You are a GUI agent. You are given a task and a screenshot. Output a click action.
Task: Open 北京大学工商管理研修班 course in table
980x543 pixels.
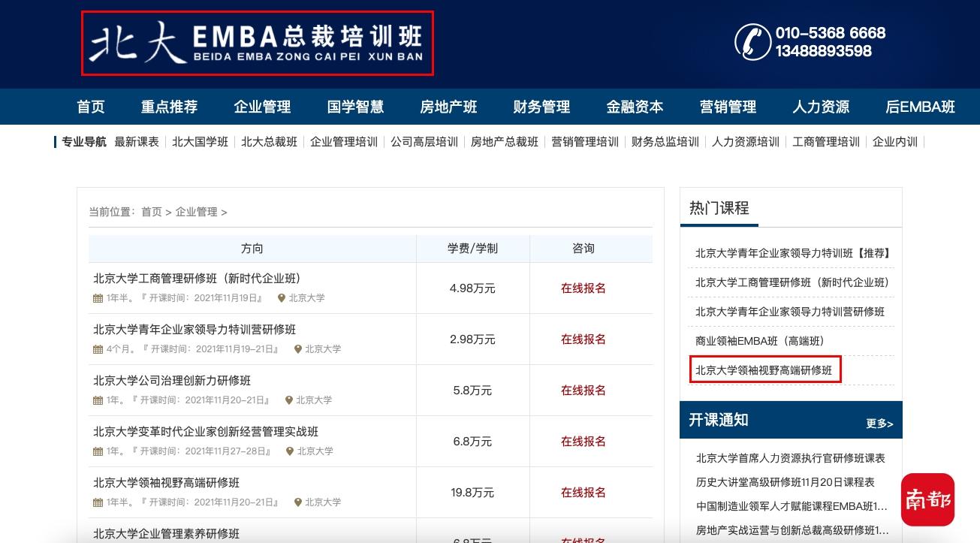[197, 279]
